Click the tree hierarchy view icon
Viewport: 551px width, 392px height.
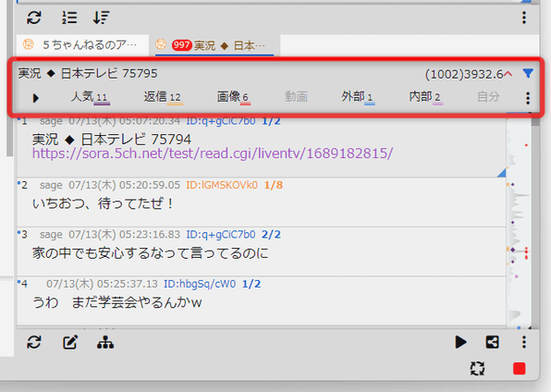[x=105, y=342]
